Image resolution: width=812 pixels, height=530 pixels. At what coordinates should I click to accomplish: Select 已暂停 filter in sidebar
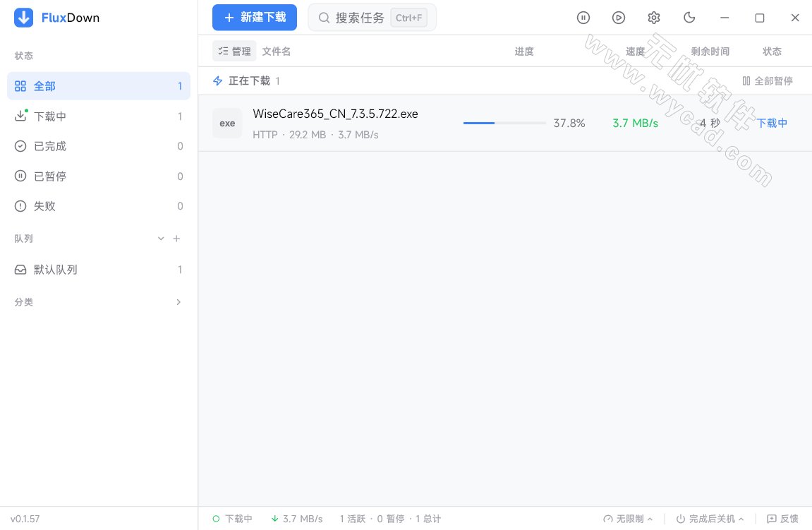[x=98, y=176]
